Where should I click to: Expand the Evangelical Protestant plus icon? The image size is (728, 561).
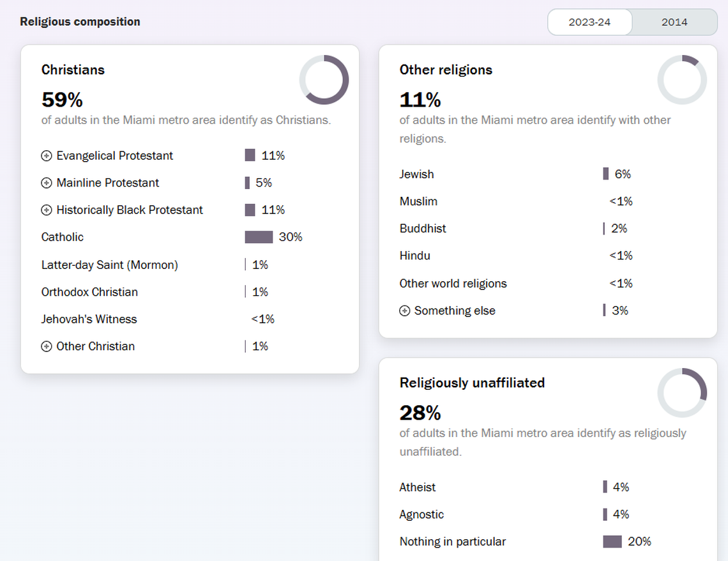pos(47,156)
